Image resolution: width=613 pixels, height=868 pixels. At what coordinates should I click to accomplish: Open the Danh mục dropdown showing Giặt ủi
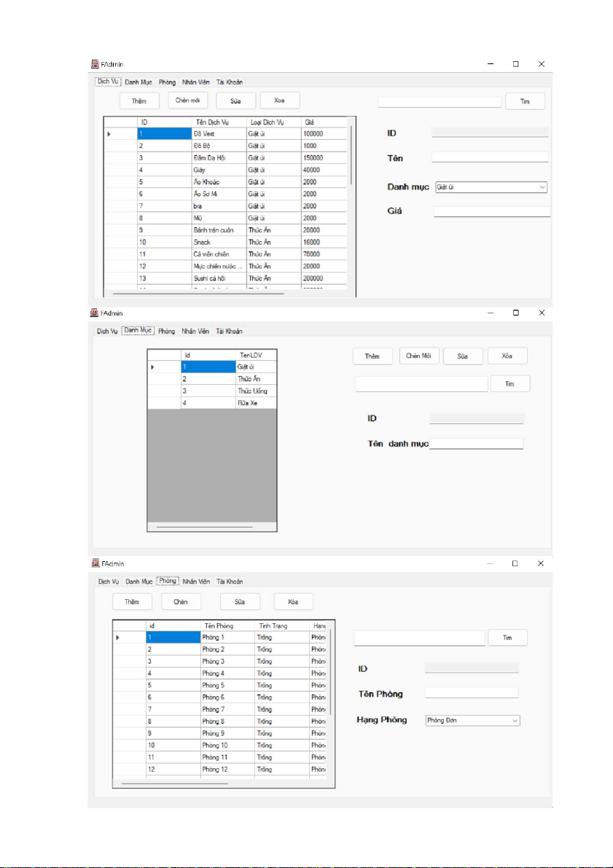[x=491, y=187]
